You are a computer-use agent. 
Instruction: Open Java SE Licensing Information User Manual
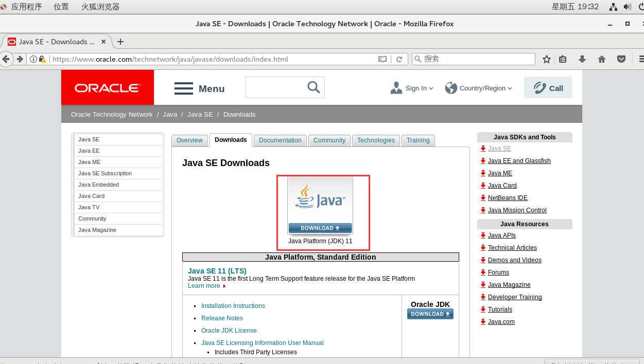click(x=263, y=343)
